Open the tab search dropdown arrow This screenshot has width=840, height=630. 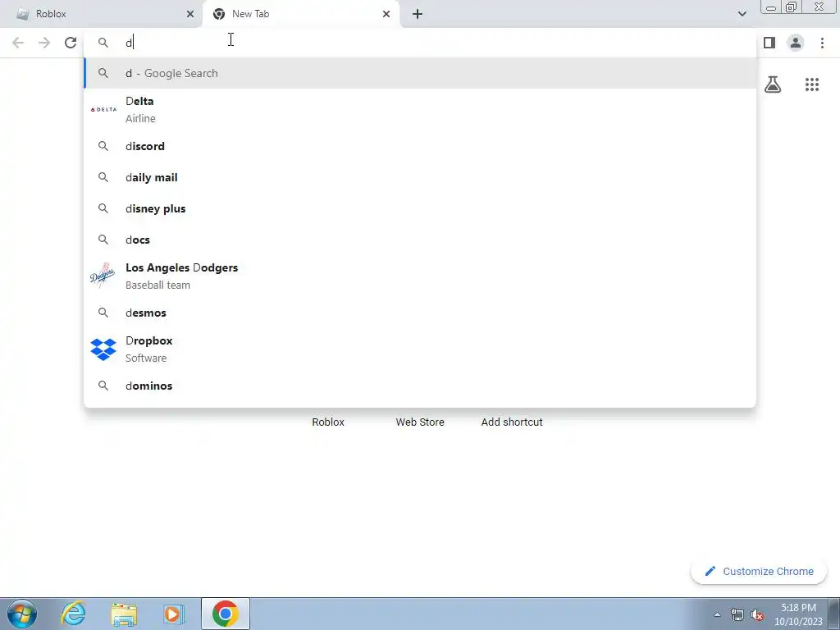[x=742, y=14]
